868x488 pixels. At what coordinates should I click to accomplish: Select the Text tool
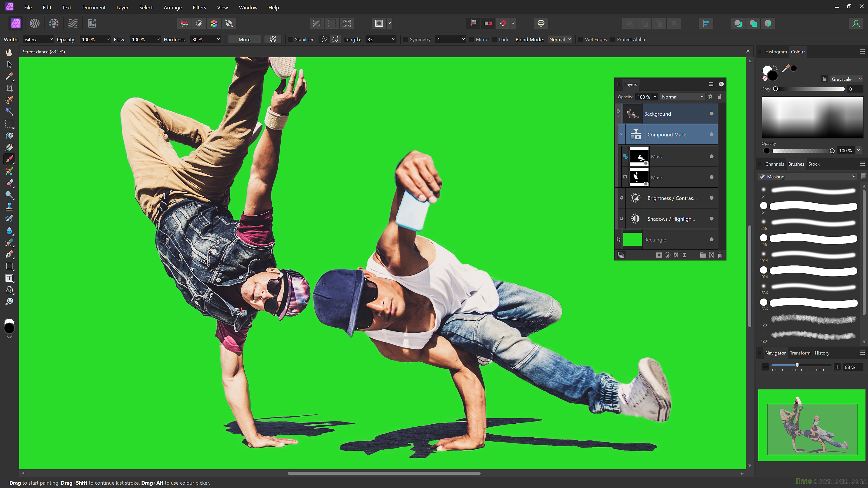click(9, 278)
